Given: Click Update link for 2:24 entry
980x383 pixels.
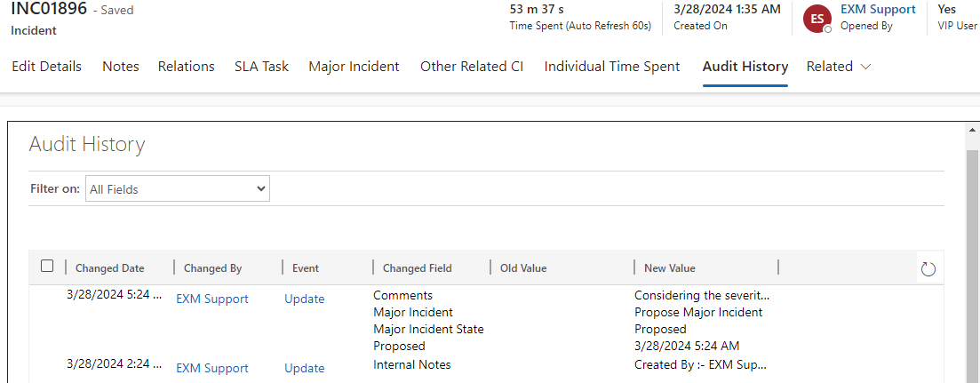Looking at the screenshot, I should click(x=305, y=369).
